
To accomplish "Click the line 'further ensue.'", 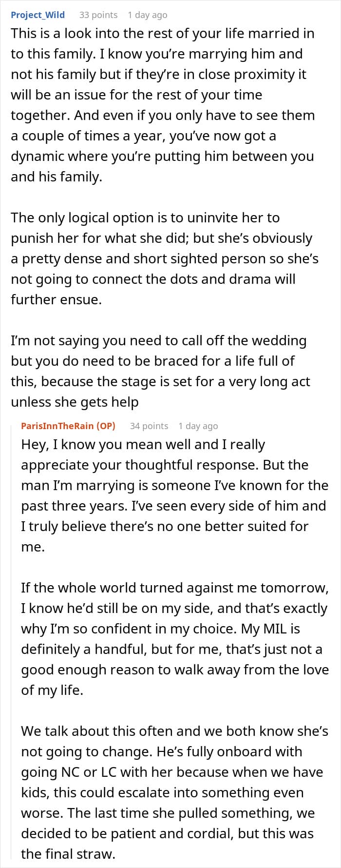I will click(x=57, y=299).
